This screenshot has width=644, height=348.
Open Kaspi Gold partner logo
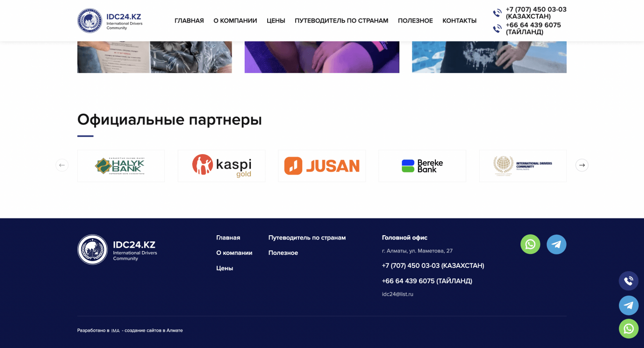(222, 166)
